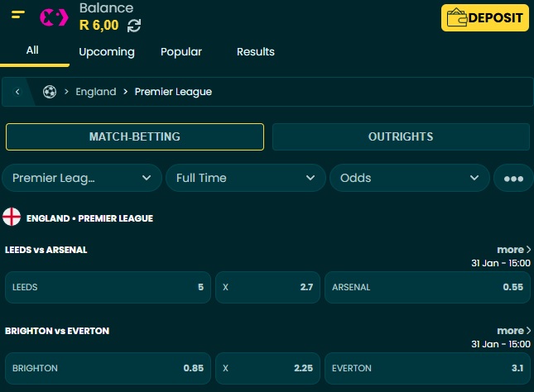The width and height of the screenshot is (534, 392).
Task: Refresh the balance amount
Action: 134,26
